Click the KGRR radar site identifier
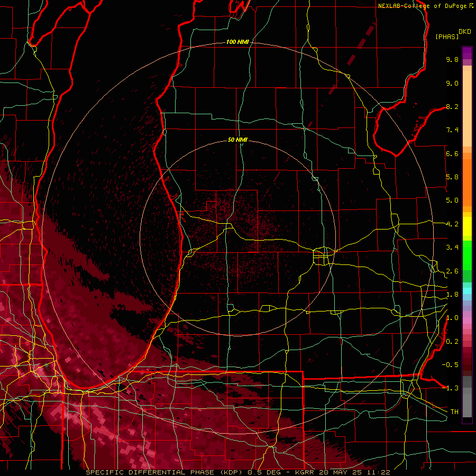 pyautogui.click(x=305, y=472)
